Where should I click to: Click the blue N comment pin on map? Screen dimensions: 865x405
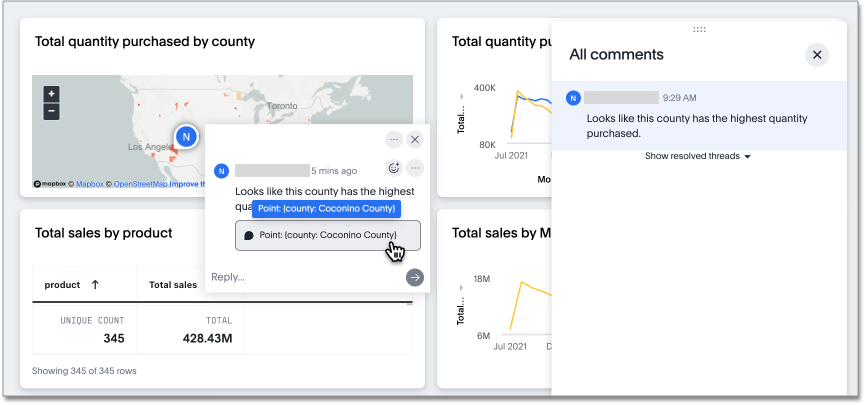click(x=185, y=136)
